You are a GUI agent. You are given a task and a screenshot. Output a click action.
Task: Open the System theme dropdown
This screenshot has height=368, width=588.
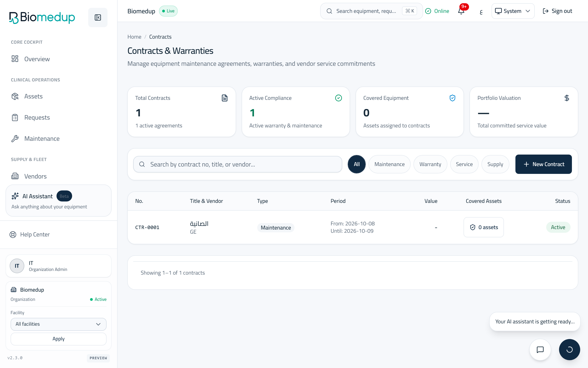coord(513,11)
